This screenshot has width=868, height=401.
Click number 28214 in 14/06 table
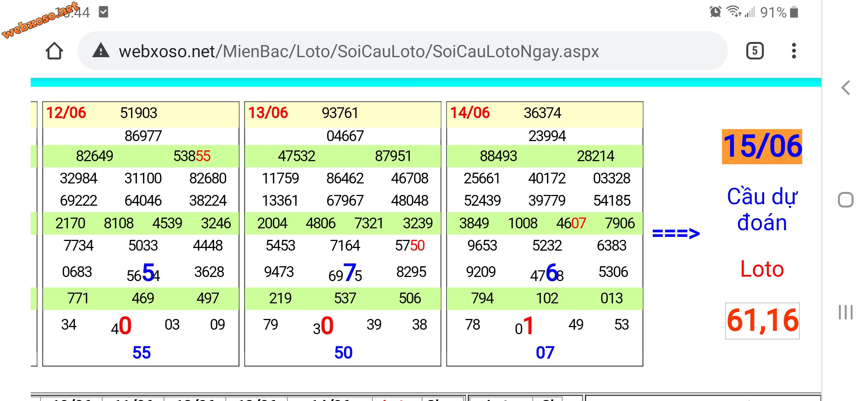pyautogui.click(x=596, y=156)
